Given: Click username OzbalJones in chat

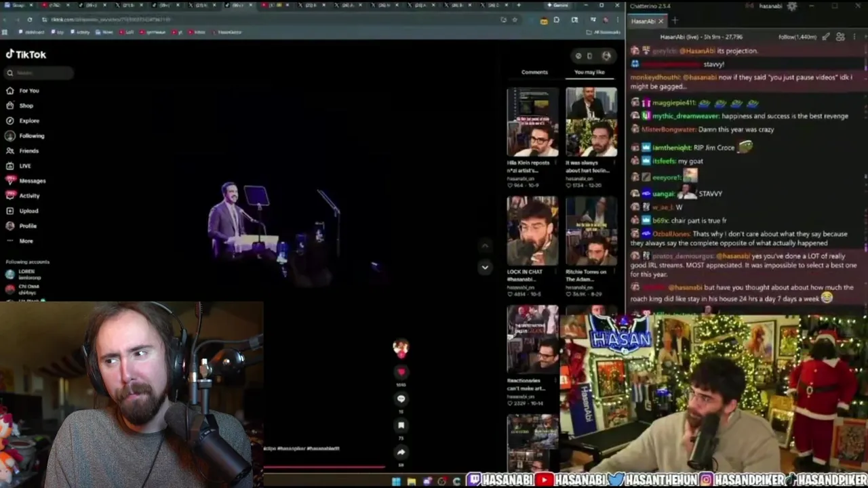Looking at the screenshot, I should pos(671,234).
